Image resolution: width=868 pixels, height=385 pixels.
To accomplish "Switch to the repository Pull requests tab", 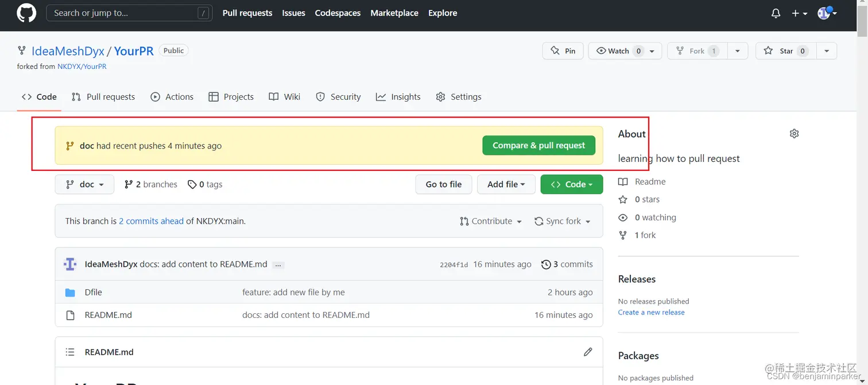I will click(103, 97).
